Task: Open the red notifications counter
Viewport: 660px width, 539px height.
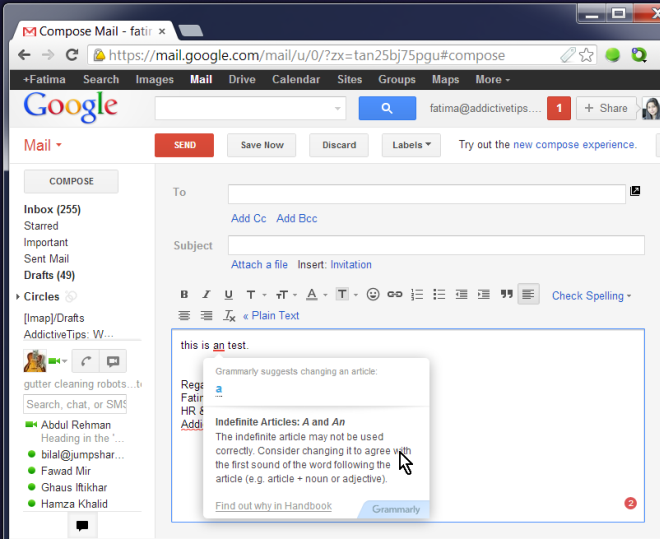Action: pos(559,108)
